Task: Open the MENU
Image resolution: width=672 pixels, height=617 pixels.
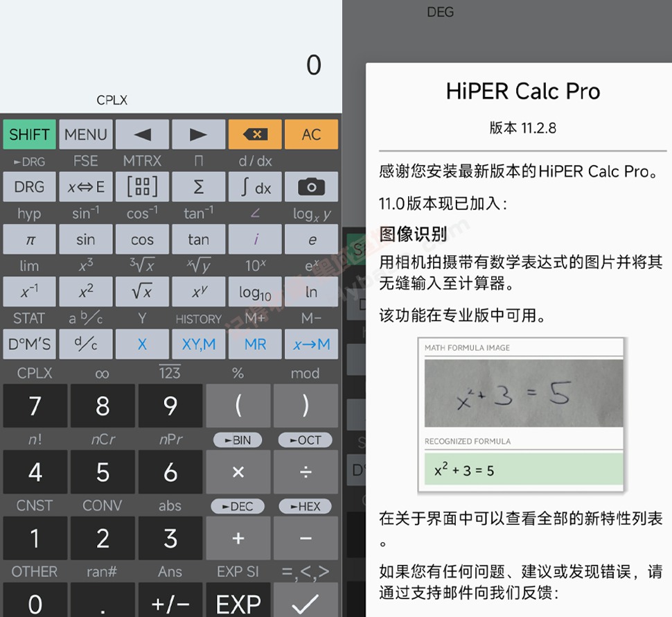Action: (x=85, y=134)
